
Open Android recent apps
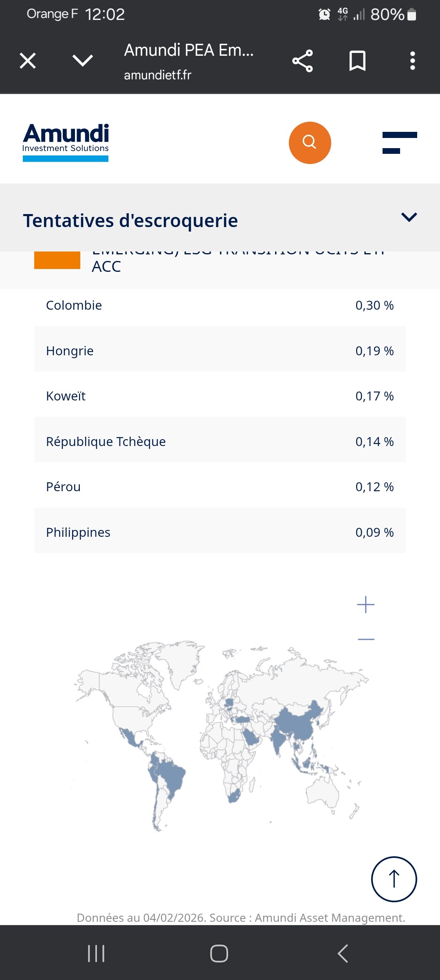coord(96,953)
